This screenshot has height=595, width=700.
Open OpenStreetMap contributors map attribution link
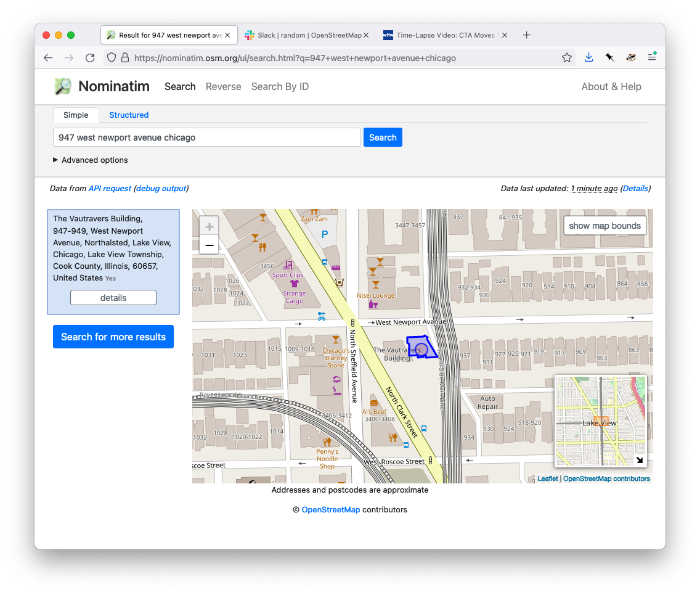[606, 478]
